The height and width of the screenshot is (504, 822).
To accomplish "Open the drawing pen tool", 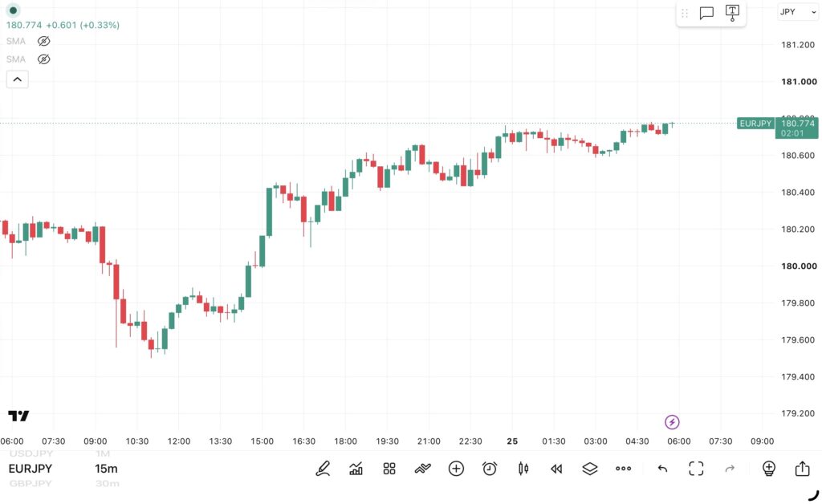I will pos(323,469).
